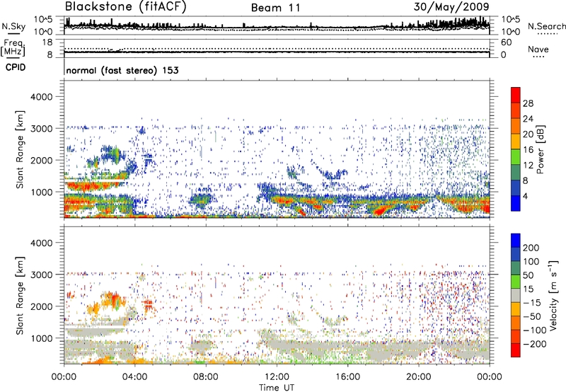Click the '04:00' time axis label
Screen dimensions: 566x392
point(135,377)
